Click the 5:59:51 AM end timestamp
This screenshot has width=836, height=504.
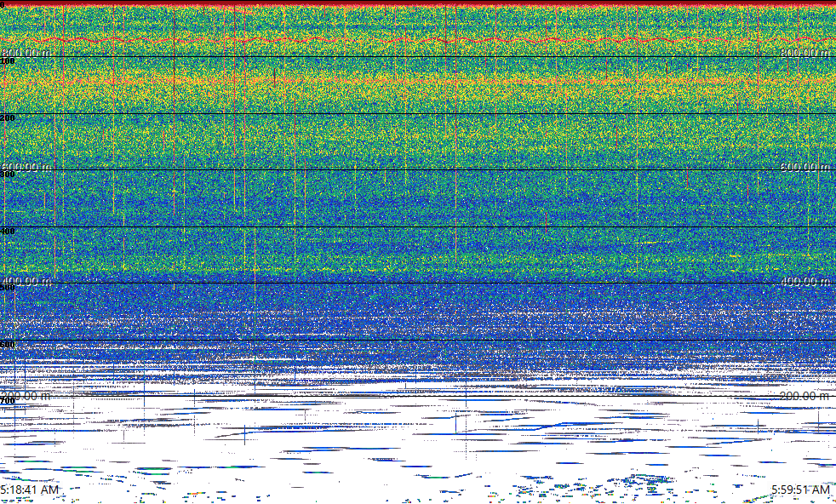pos(801,490)
